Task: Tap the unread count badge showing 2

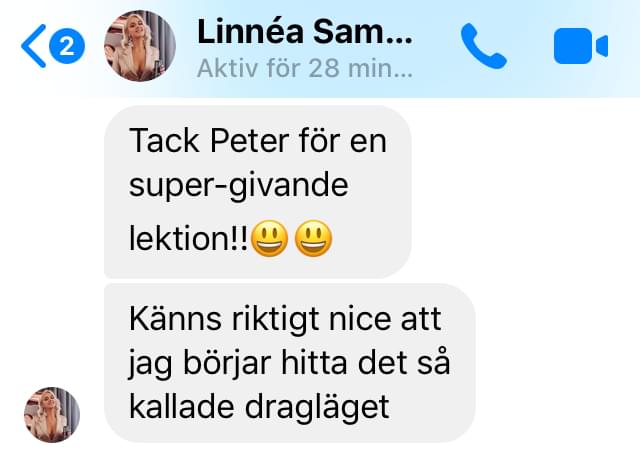Action: [67, 46]
